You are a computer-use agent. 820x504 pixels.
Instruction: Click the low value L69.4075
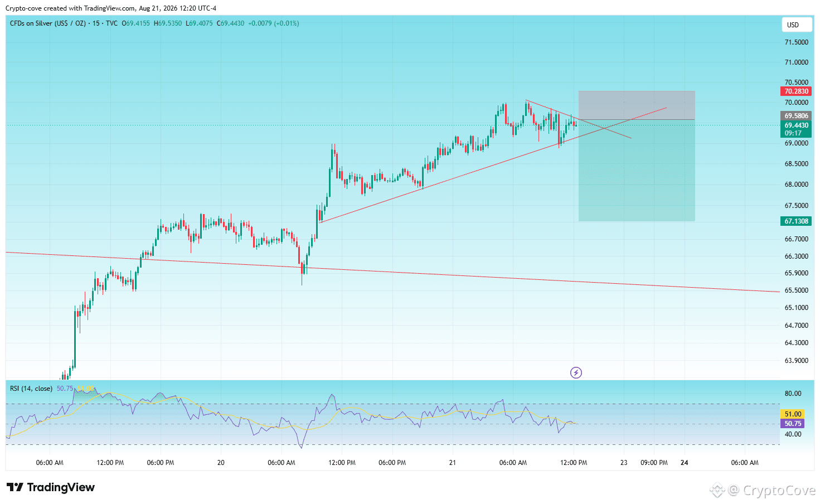(x=199, y=23)
